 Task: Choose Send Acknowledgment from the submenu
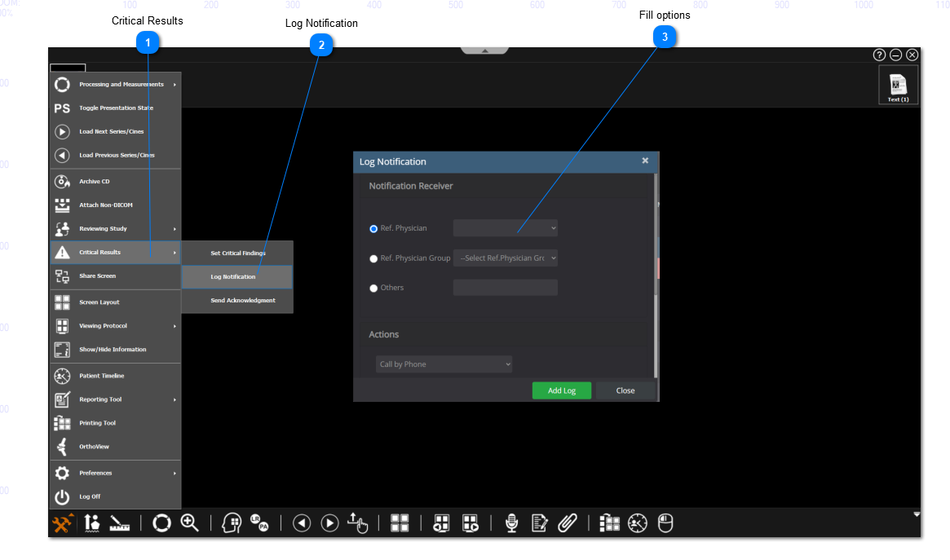[x=242, y=301]
